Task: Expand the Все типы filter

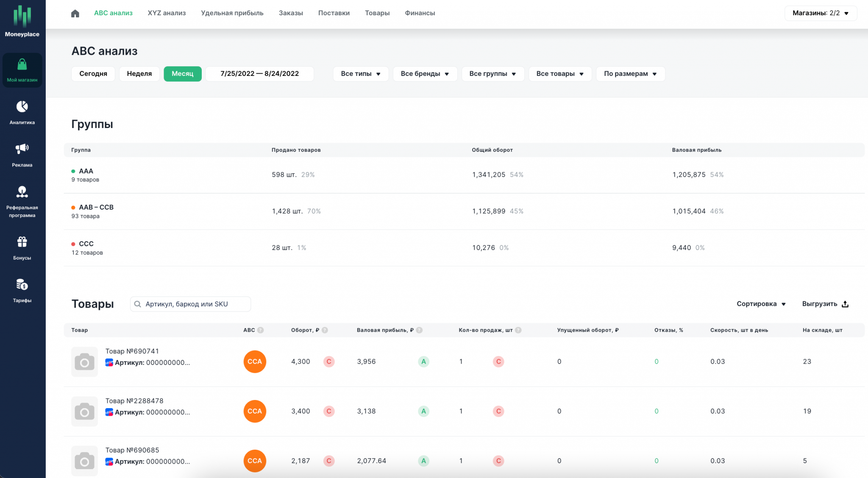Action: [361, 74]
